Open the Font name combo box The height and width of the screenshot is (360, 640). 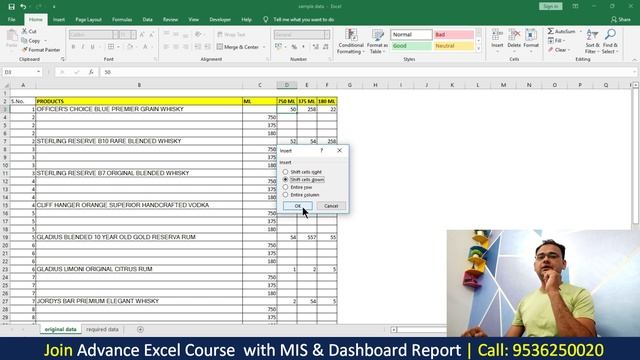pyautogui.click(x=93, y=35)
